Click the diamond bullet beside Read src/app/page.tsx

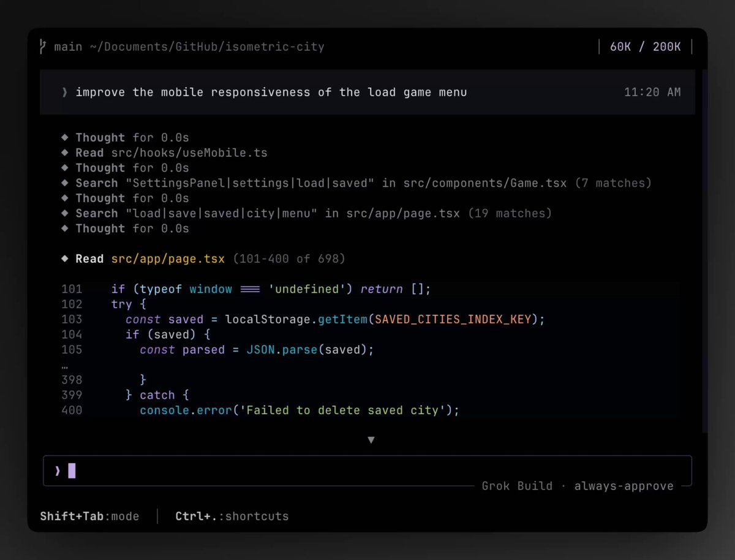tap(65, 259)
